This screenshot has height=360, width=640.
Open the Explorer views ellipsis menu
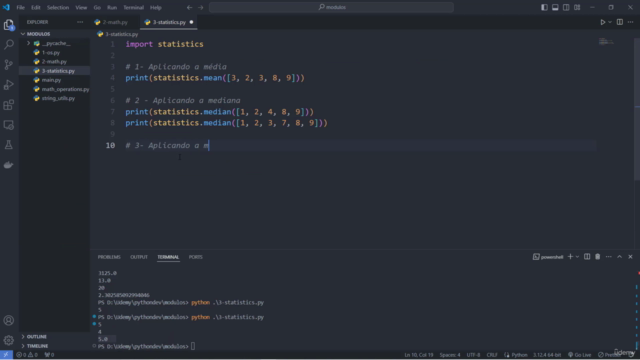pyautogui.click(x=80, y=22)
